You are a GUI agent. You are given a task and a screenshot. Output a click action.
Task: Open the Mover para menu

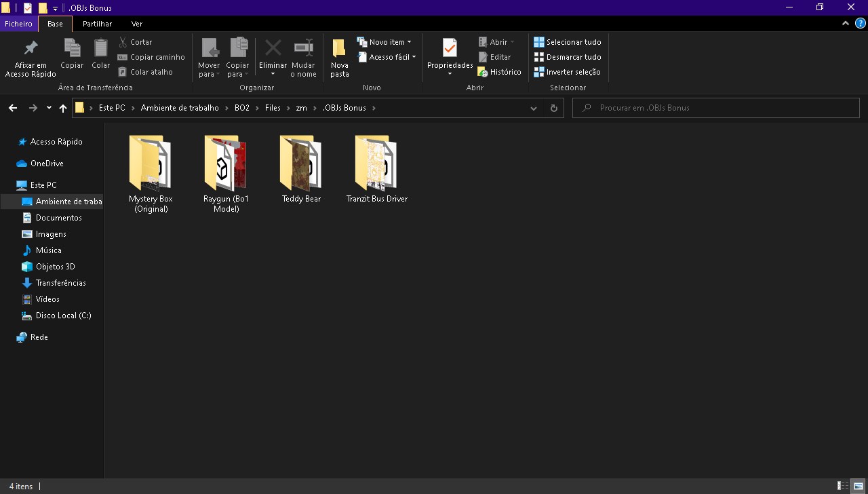(209, 58)
